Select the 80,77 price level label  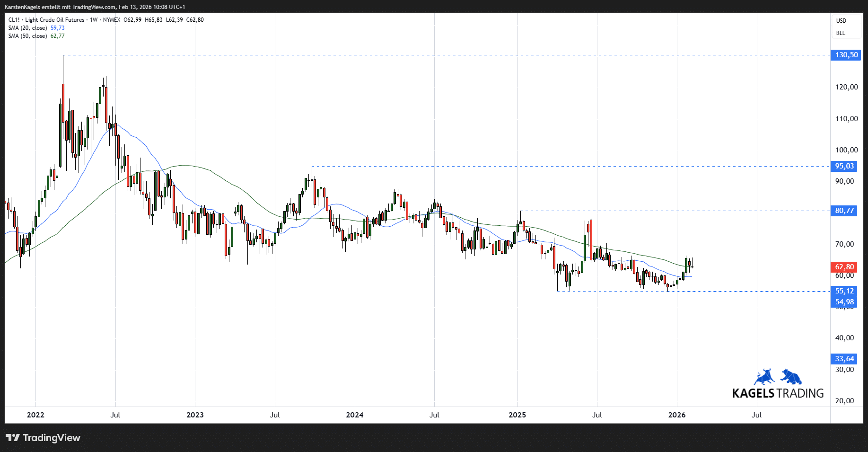pos(844,211)
